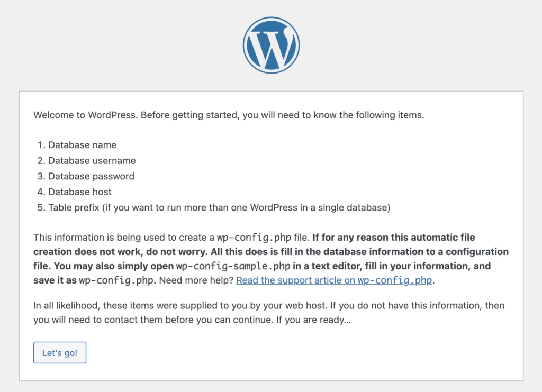This screenshot has height=392, width=542.
Task: Click the circular WordPress badge at page top
Action: [271, 44]
